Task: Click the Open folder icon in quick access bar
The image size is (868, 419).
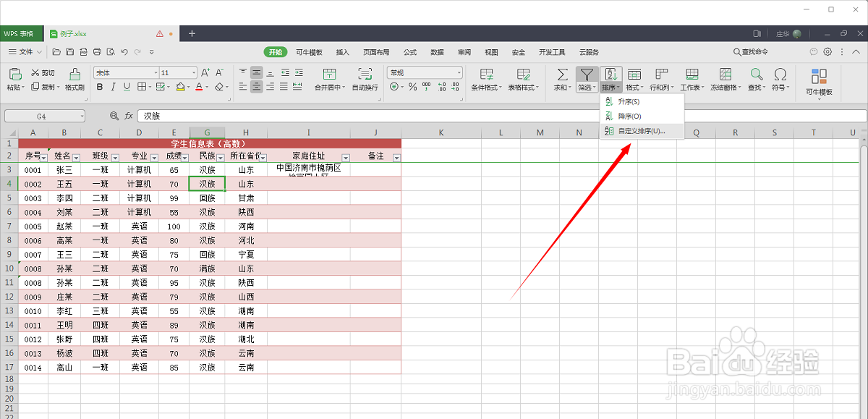Action: 56,52
